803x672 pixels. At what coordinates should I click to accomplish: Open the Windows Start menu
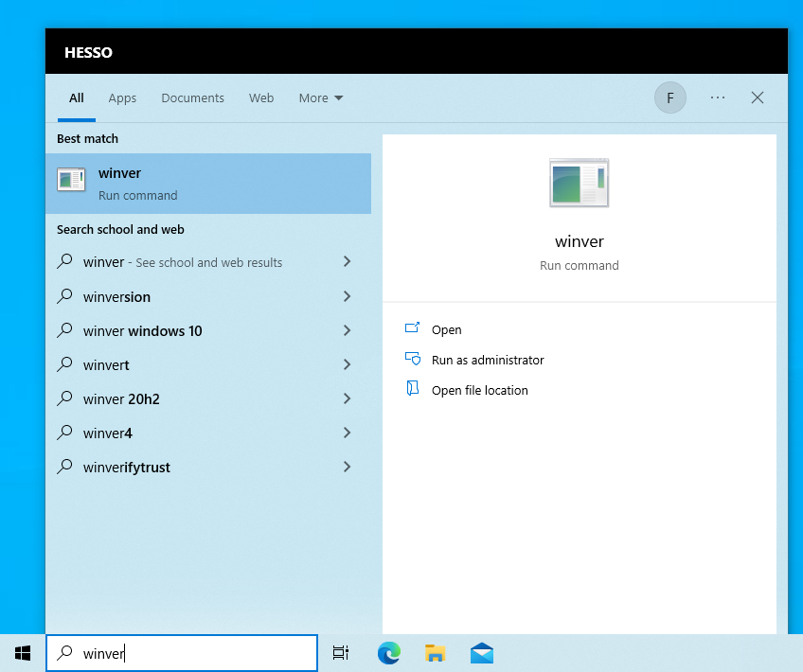(23, 653)
